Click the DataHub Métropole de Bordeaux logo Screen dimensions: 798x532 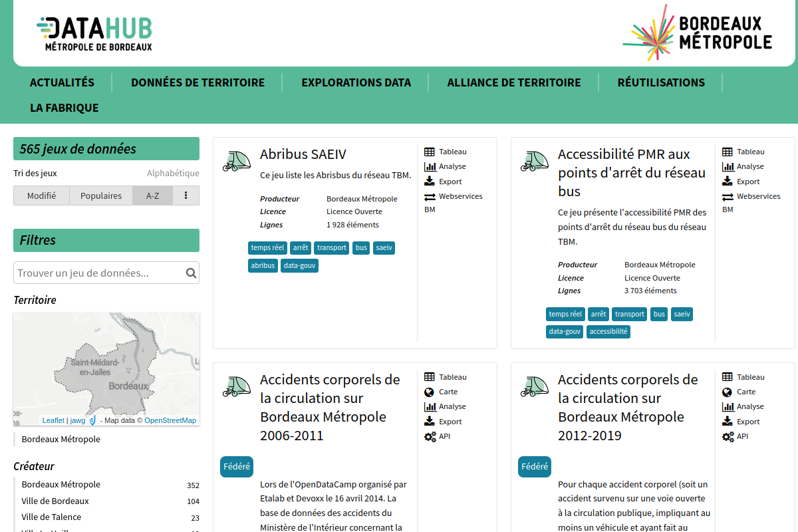pos(94,33)
